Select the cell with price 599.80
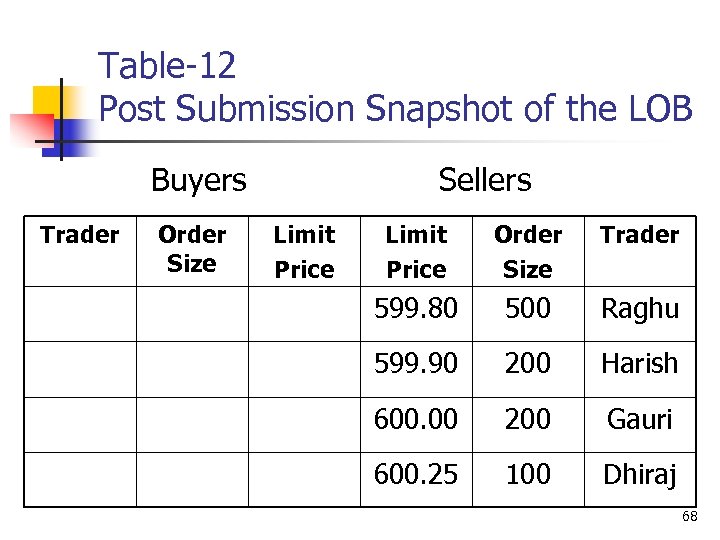The width and height of the screenshot is (720, 540). click(416, 309)
